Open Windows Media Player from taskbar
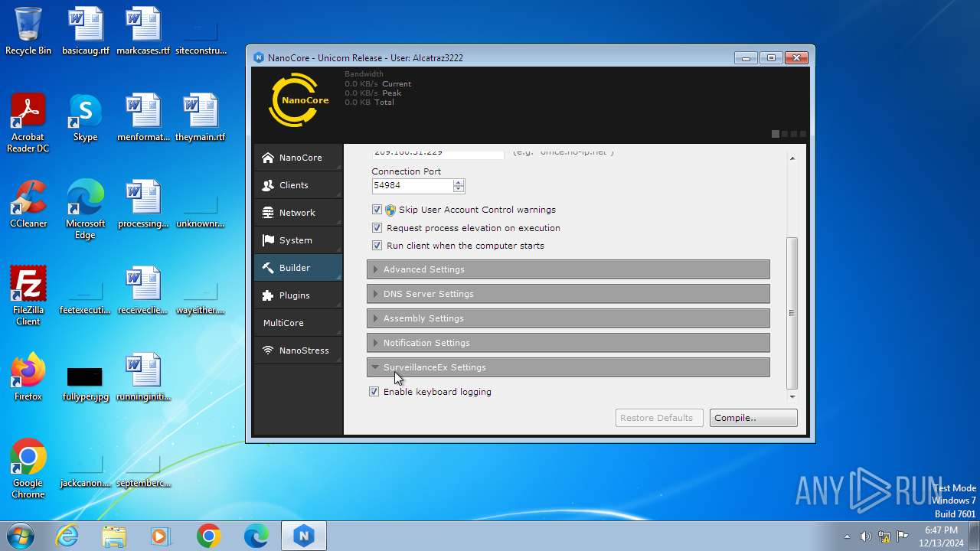980x551 pixels. 161,536
